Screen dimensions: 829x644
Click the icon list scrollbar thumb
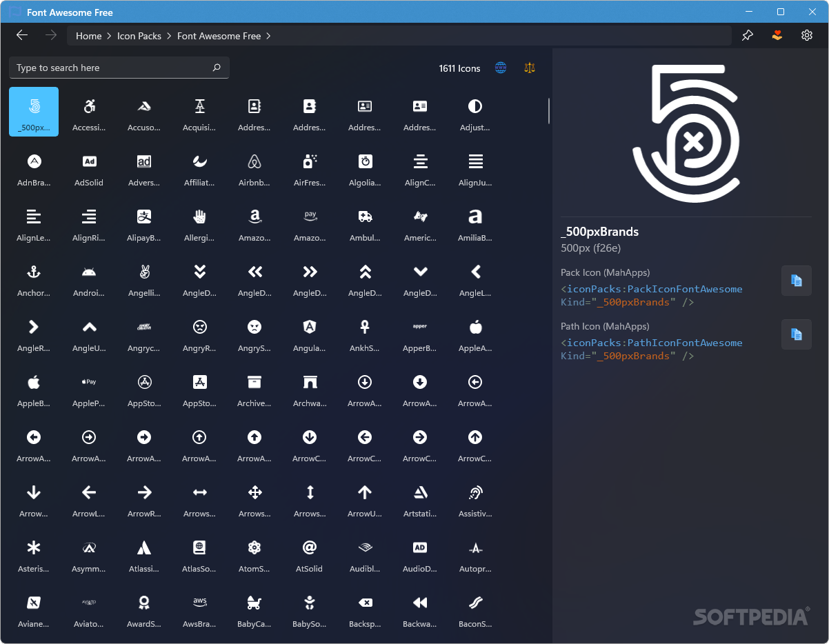549,111
